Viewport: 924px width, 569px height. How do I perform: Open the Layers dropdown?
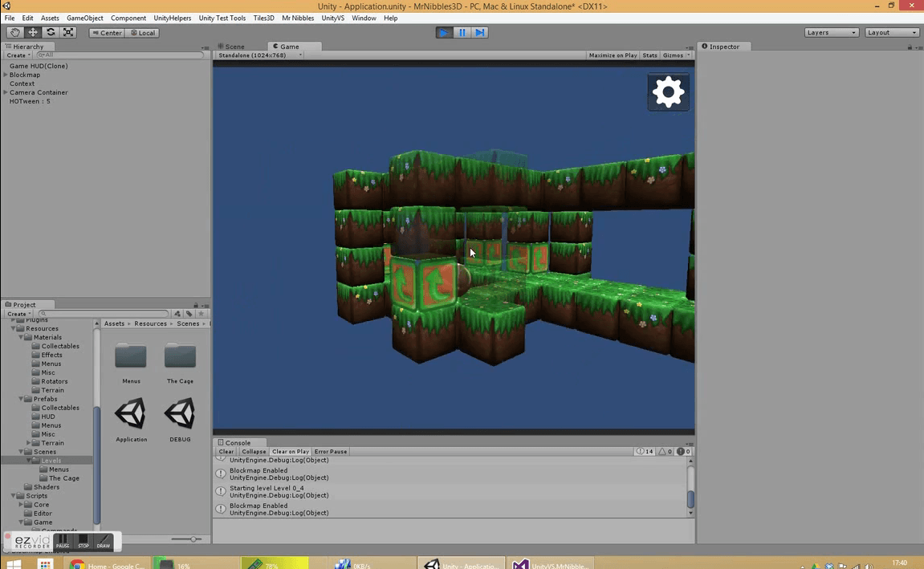coord(831,32)
